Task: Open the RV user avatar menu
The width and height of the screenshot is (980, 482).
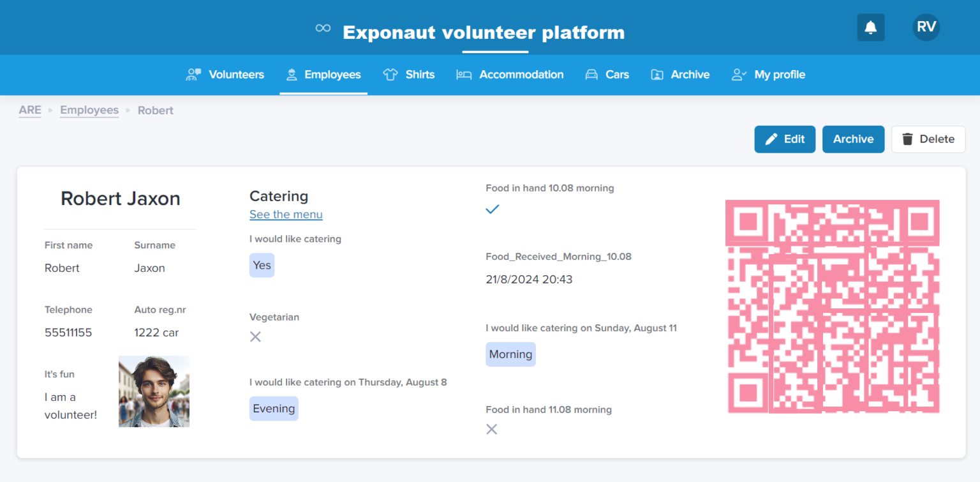Action: pyautogui.click(x=926, y=27)
